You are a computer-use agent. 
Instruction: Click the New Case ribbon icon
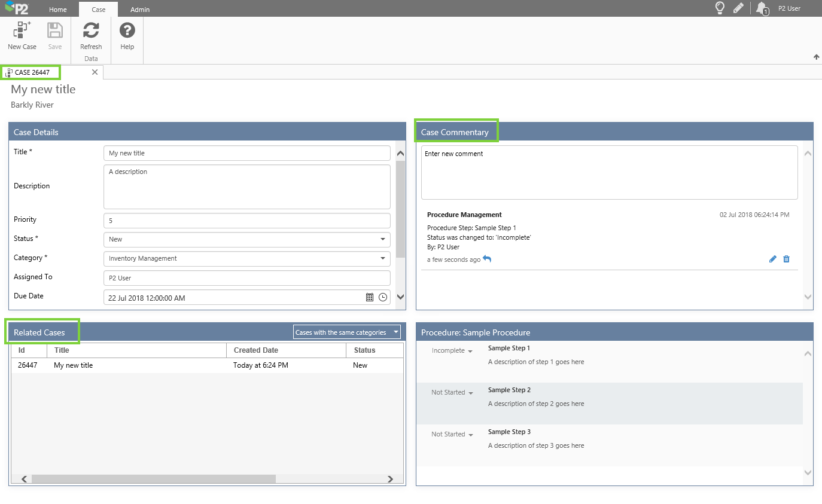(22, 31)
